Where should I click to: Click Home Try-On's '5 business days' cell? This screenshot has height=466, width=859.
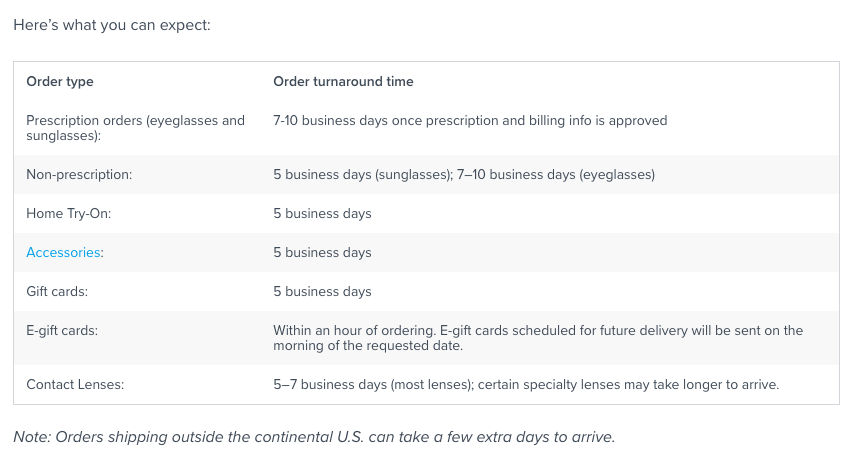(x=322, y=214)
